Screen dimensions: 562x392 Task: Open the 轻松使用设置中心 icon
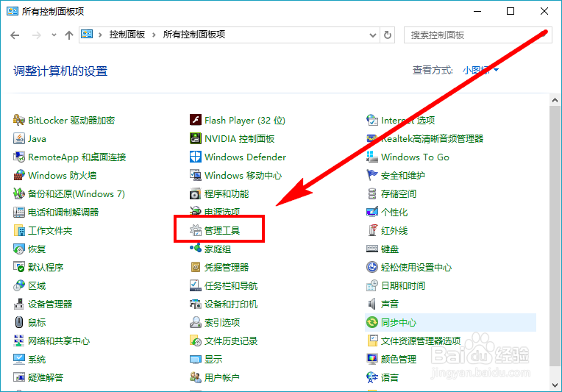372,267
